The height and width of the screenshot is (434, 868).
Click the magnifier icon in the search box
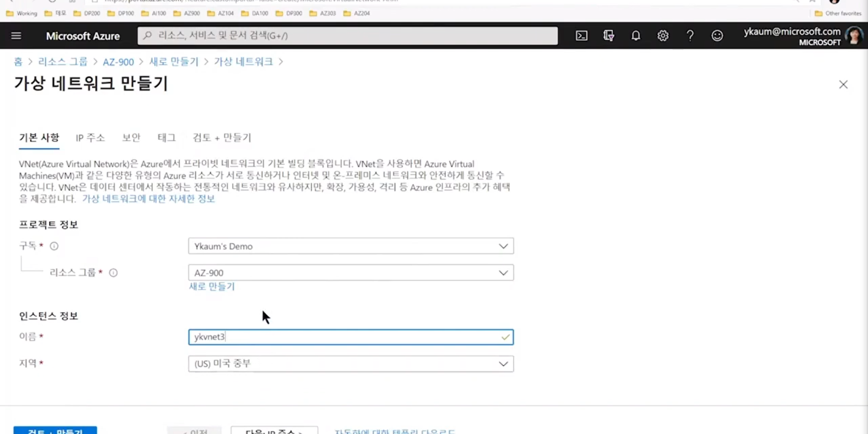pos(147,35)
